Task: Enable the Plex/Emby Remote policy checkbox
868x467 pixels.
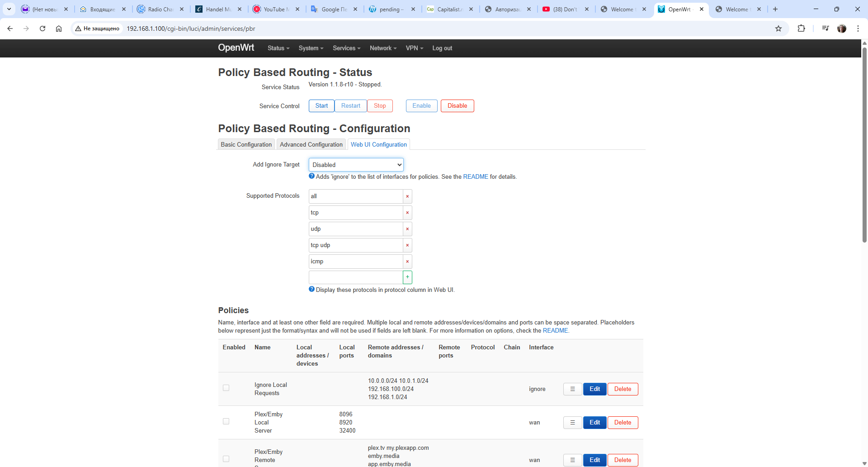Action: [226, 459]
